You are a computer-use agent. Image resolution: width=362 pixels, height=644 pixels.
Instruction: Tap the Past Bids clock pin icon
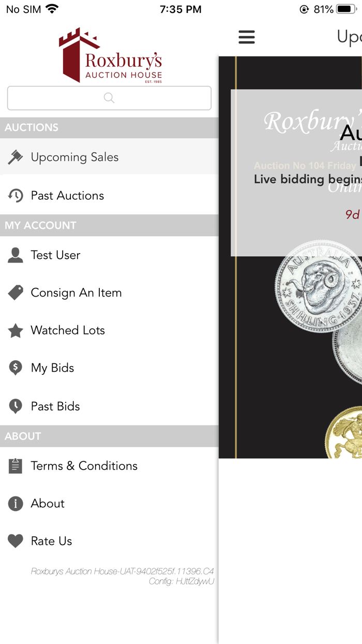[x=16, y=406]
